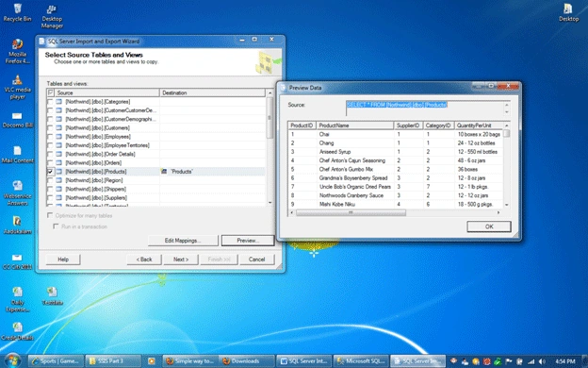The height and width of the screenshot is (368, 588).
Task: Open the Mail Content desktop file
Action: click(x=17, y=155)
